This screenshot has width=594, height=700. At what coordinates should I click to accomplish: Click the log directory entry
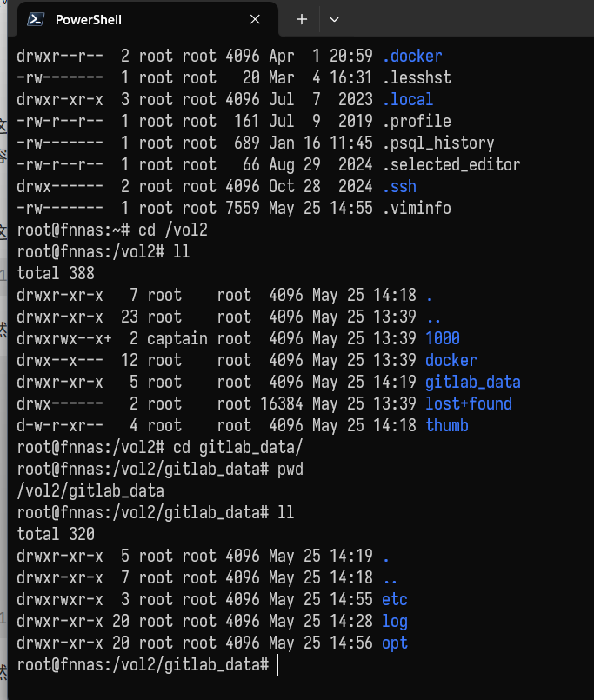pos(394,622)
